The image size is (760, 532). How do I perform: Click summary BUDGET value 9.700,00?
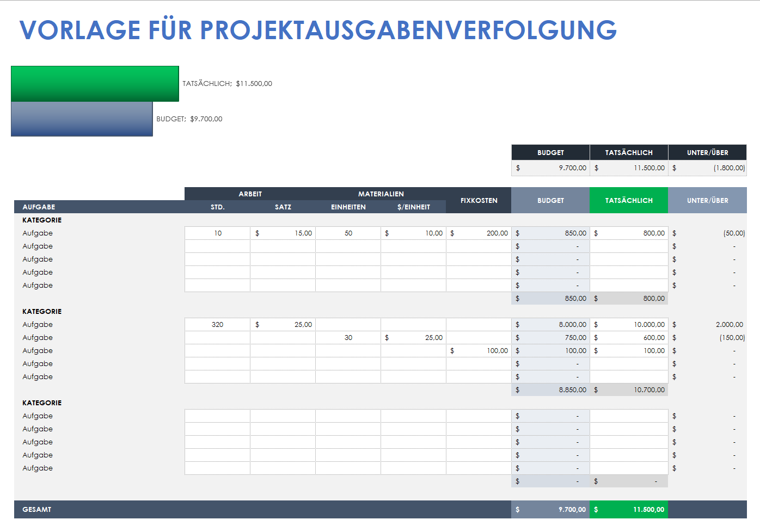pyautogui.click(x=550, y=168)
